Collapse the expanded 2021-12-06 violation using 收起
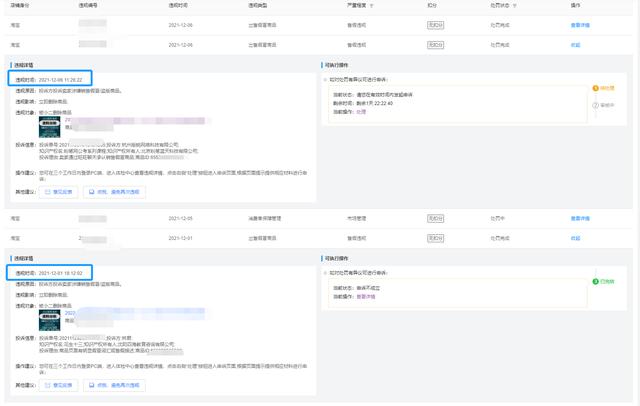640x406 pixels. [x=574, y=45]
